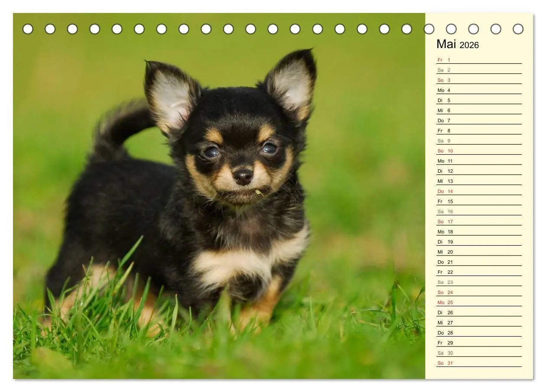The width and height of the screenshot is (546, 392).
Task: Click the 'Mai 2026' month heading
Action: 458,44
